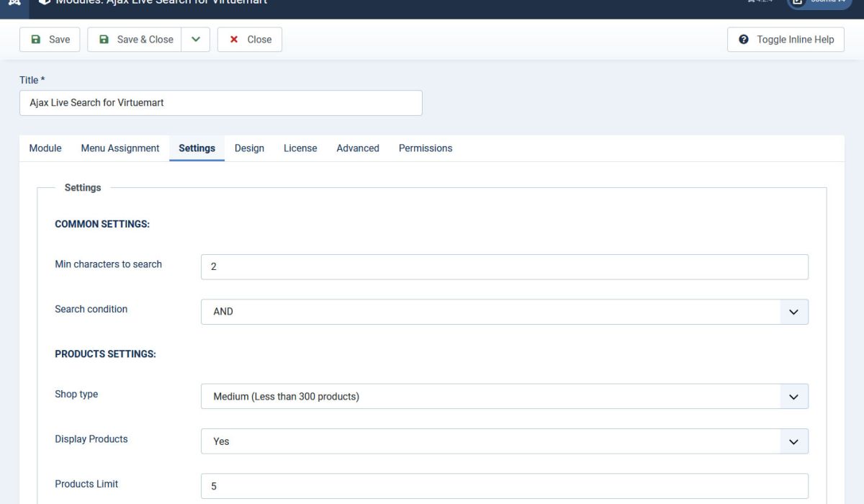Viewport: 864px width, 504px height.
Task: Open the License tab
Action: tap(300, 148)
